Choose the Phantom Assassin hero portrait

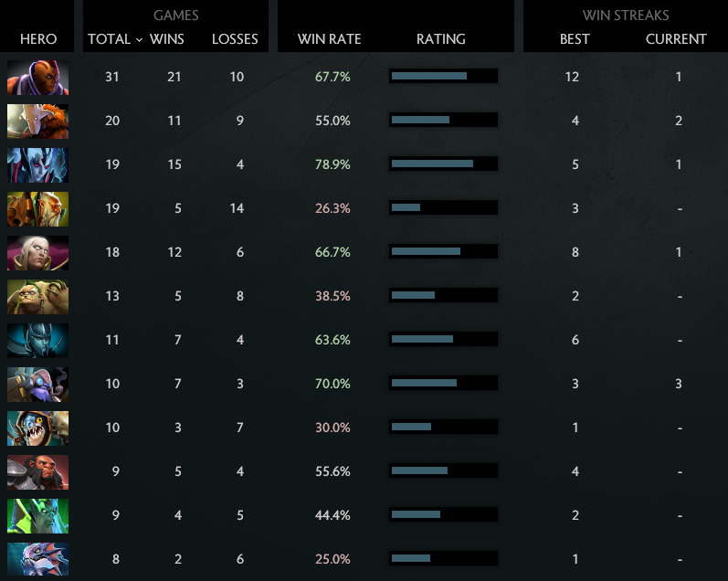[37, 340]
